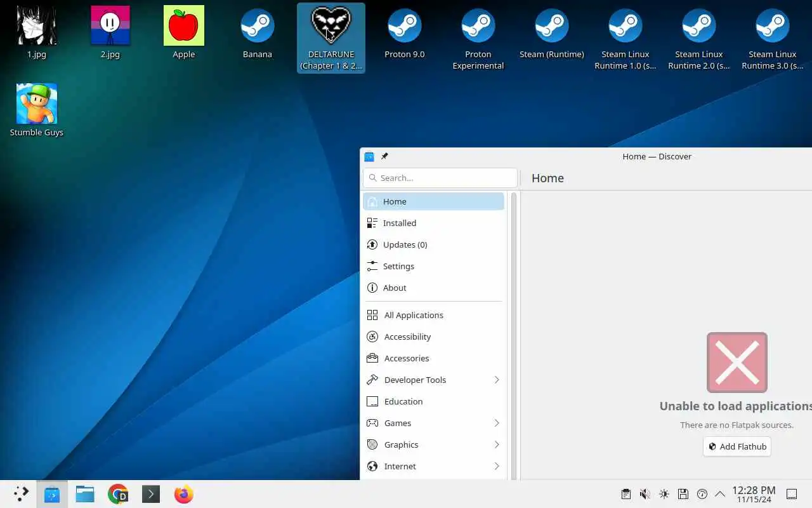Select All Applications category

433,315
